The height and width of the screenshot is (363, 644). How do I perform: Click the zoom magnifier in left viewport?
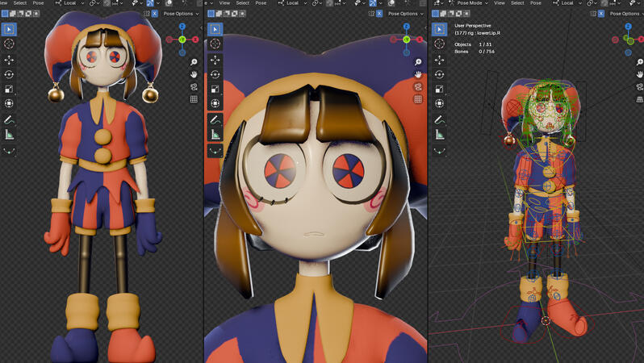click(x=194, y=62)
